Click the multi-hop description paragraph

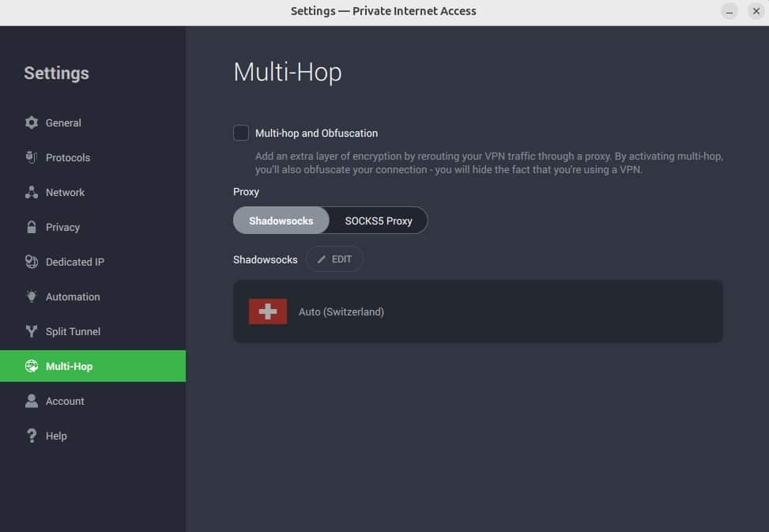click(489, 163)
